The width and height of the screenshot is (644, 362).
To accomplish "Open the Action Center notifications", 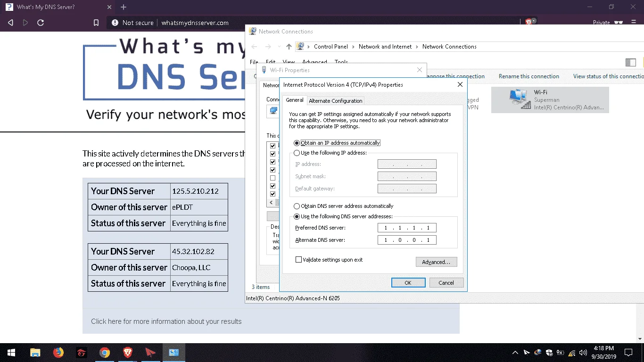I will (628, 353).
